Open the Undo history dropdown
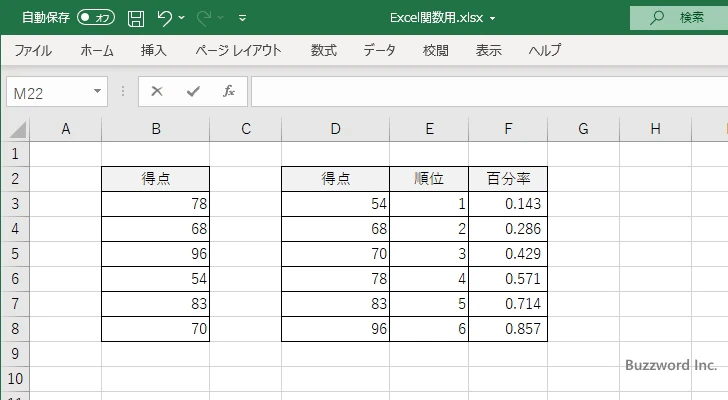728x400 pixels. (x=182, y=18)
